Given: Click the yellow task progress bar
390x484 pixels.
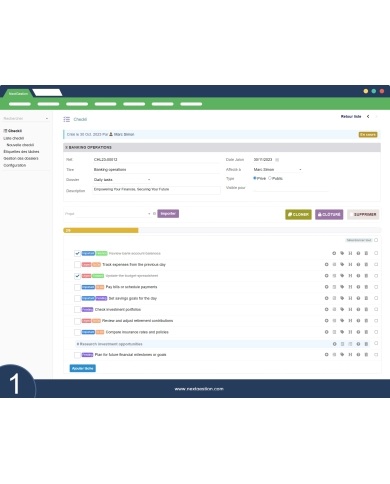Looking at the screenshot, I should 101,230.
